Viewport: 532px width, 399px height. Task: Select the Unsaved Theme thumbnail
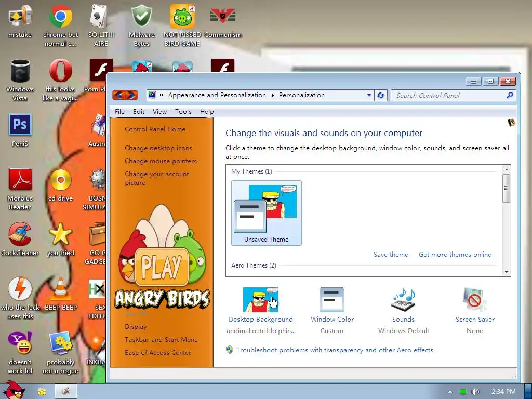267,212
